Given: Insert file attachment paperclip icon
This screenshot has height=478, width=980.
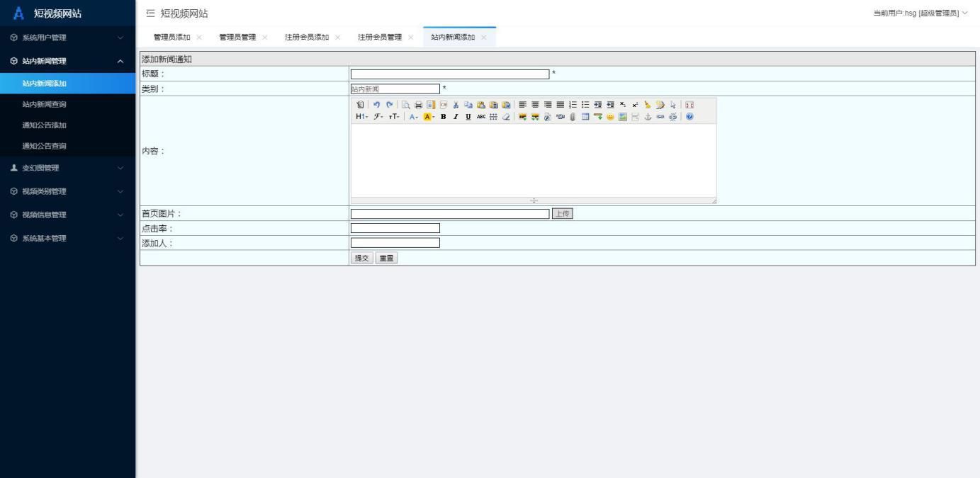Looking at the screenshot, I should coord(573,116).
